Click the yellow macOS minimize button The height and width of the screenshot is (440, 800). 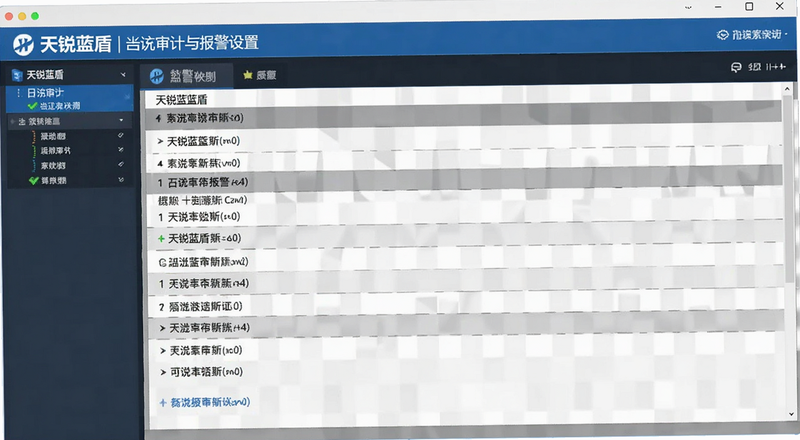click(22, 16)
